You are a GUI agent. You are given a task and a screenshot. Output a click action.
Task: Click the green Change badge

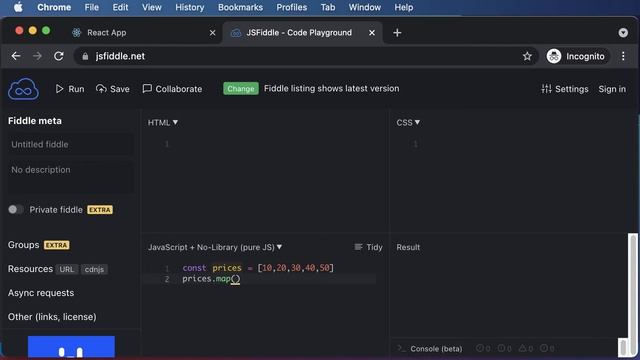(x=241, y=89)
